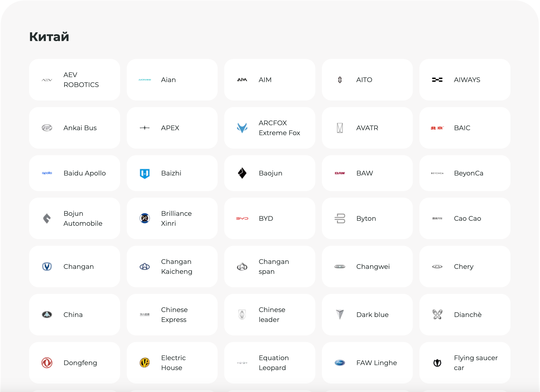The image size is (540, 392).
Task: Open the Chery brand card
Action: [464, 266]
